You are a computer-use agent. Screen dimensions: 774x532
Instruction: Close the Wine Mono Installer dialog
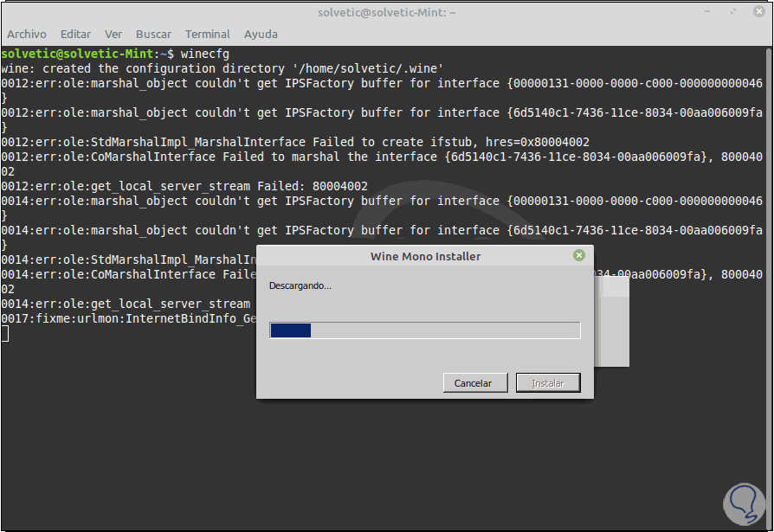pos(579,255)
